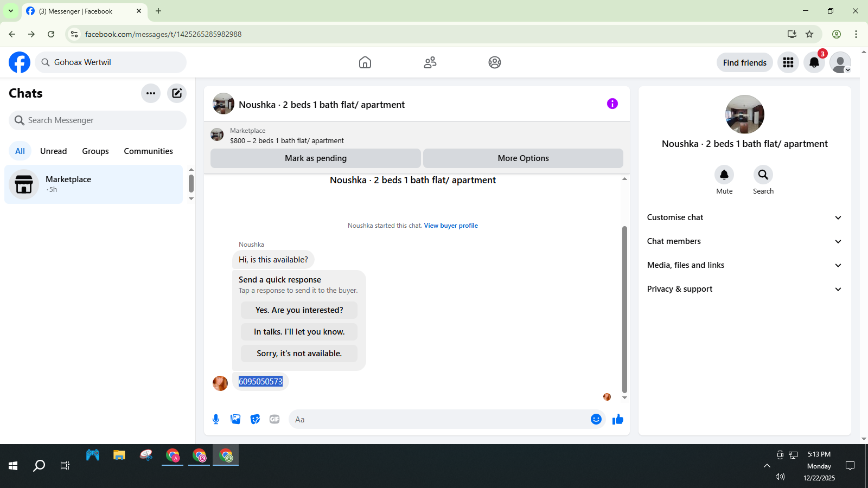Screen dimensions: 868x488
Task: Select the Communities chats filter
Action: (148, 151)
